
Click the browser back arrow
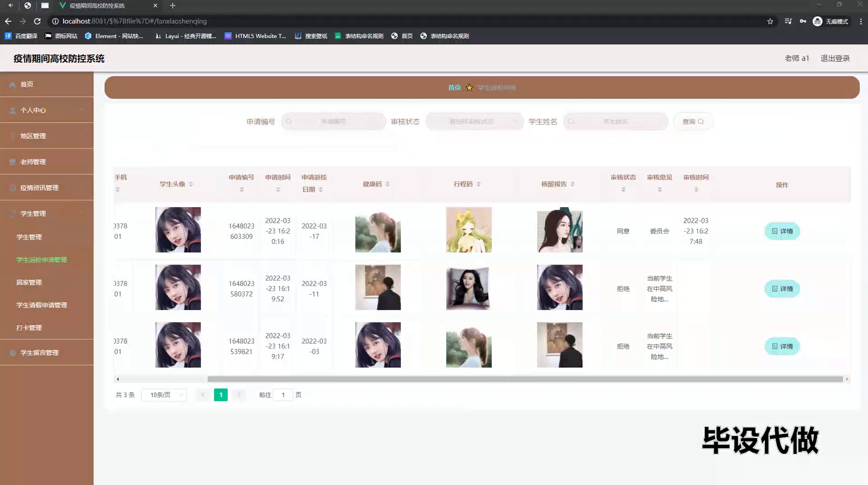[x=8, y=21]
